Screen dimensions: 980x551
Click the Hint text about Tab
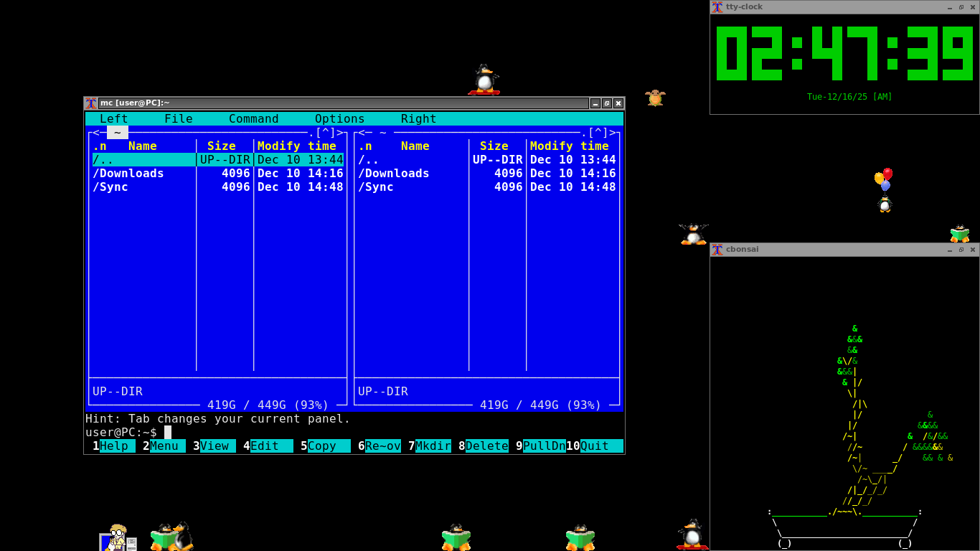click(218, 419)
